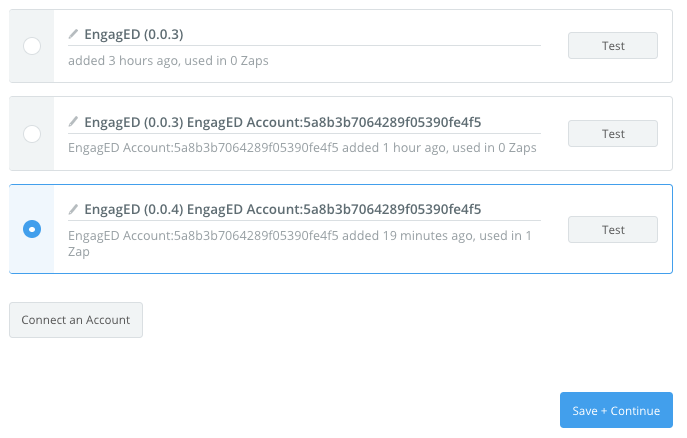Click the 'EngagED (0.0.3)' title field of first account
This screenshot has width=687, height=438.
coord(304,34)
